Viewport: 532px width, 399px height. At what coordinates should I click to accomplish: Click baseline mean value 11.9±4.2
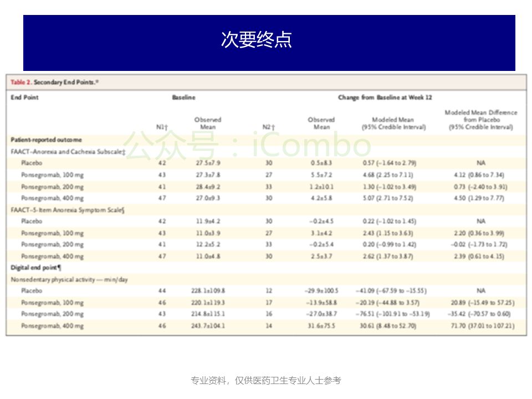pyautogui.click(x=208, y=221)
